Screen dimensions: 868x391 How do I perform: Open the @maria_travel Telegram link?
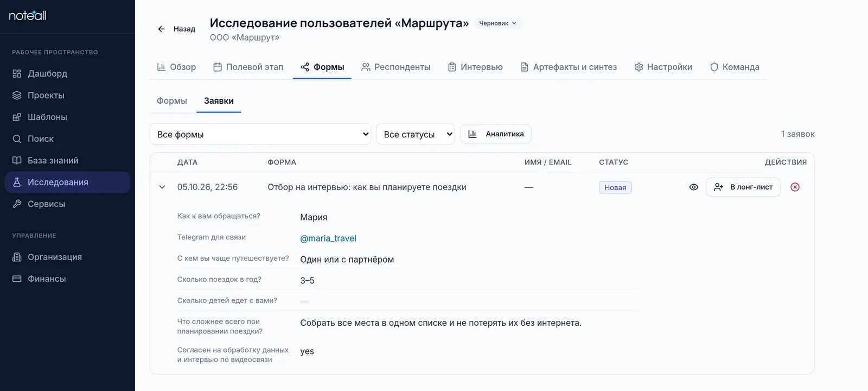[x=328, y=238]
